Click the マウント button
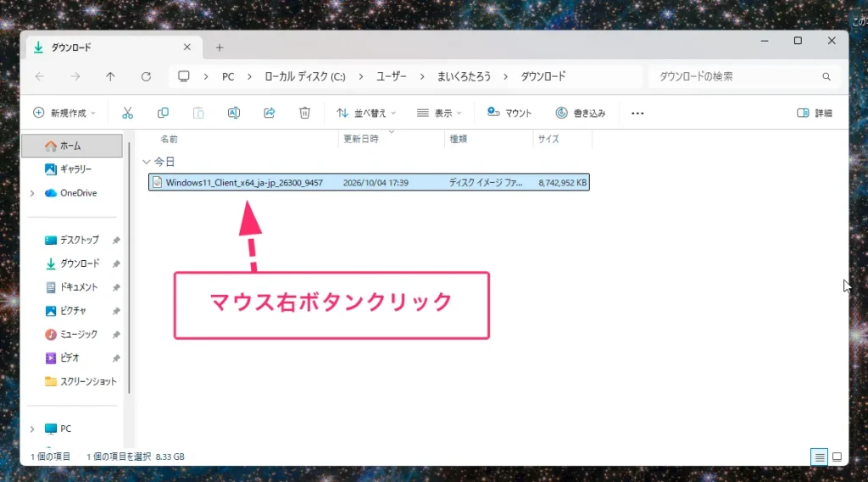The image size is (868, 482). [x=509, y=113]
